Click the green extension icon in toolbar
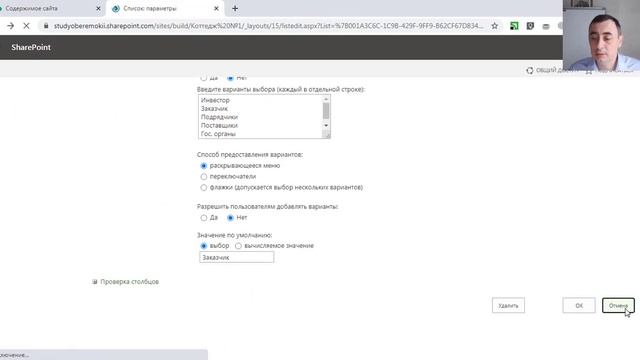 click(514, 26)
